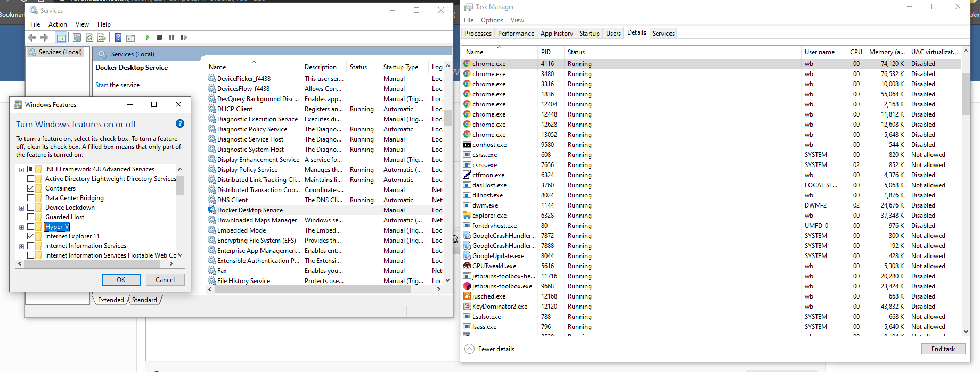The image size is (980, 372).
Task: Check the Device Lockdown checkbox
Action: pyautogui.click(x=31, y=208)
